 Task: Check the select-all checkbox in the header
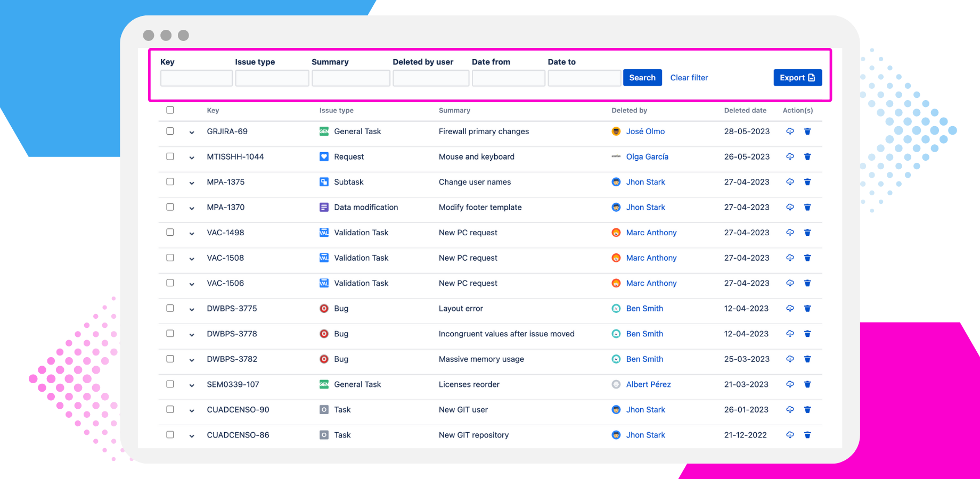[170, 110]
